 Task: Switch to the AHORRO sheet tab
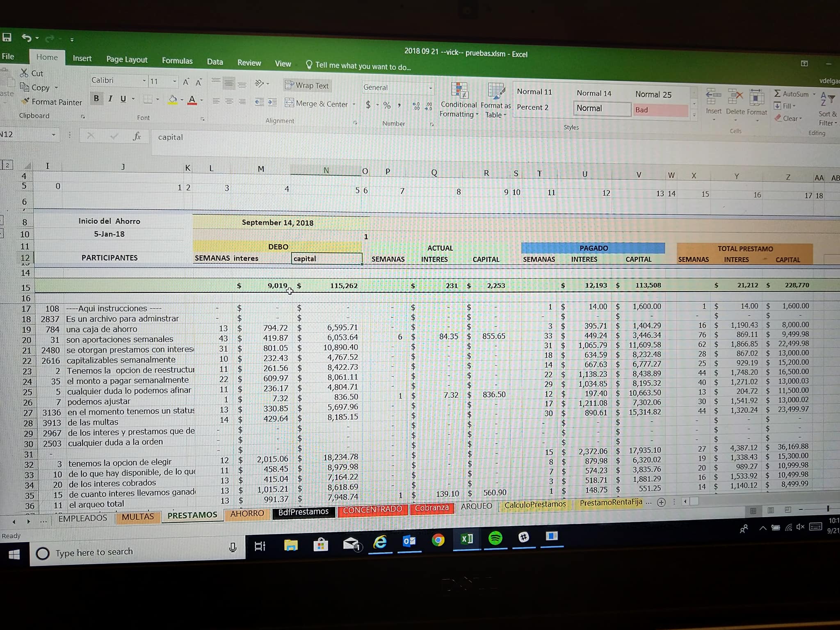click(247, 514)
